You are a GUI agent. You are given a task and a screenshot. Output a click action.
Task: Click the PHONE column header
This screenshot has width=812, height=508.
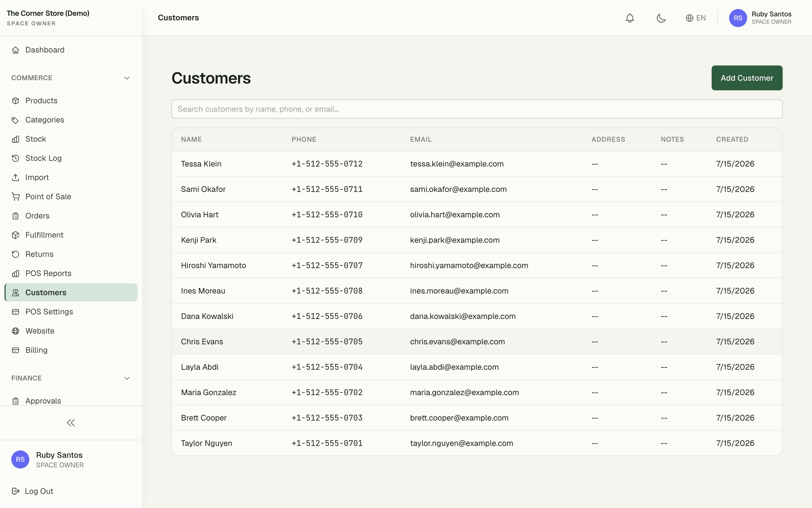click(304, 139)
